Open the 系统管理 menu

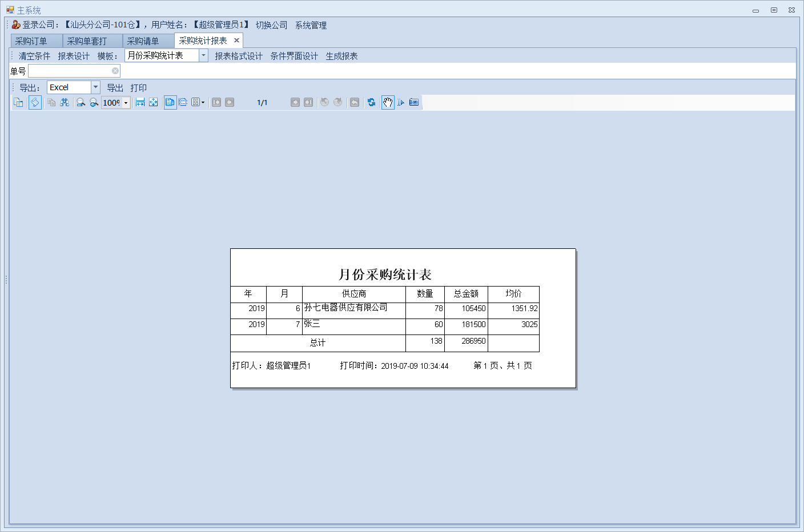pyautogui.click(x=311, y=25)
